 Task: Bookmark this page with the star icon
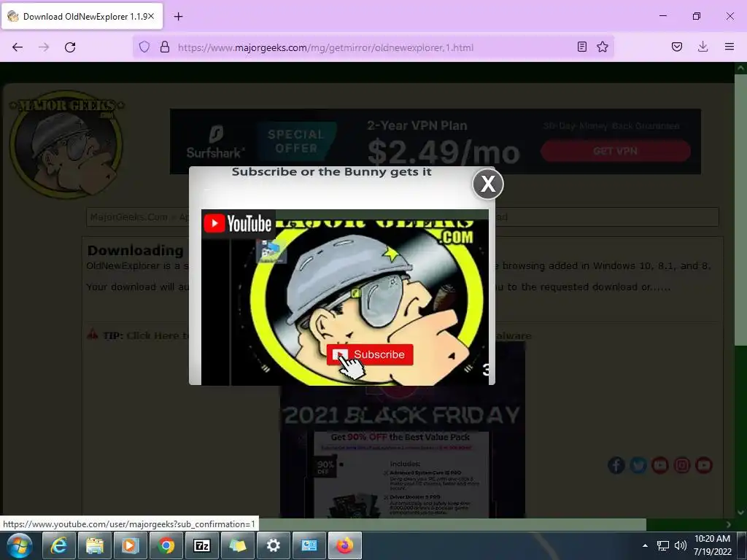(x=602, y=47)
